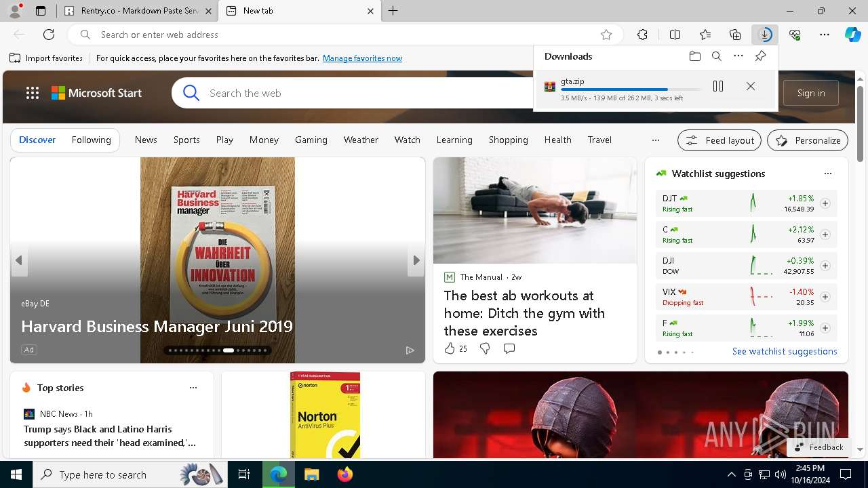The height and width of the screenshot is (488, 868).
Task: Open Harvard Business Manager ad headline
Action: coord(157,327)
